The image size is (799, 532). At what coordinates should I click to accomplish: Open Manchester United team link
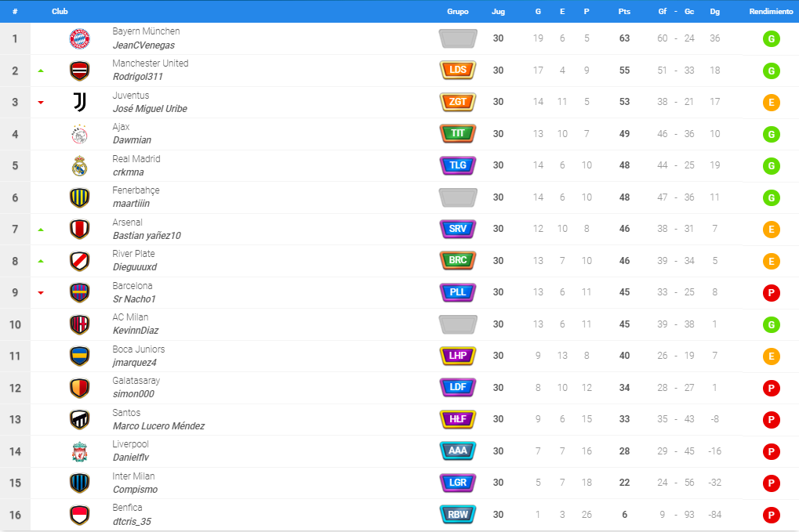pos(151,63)
